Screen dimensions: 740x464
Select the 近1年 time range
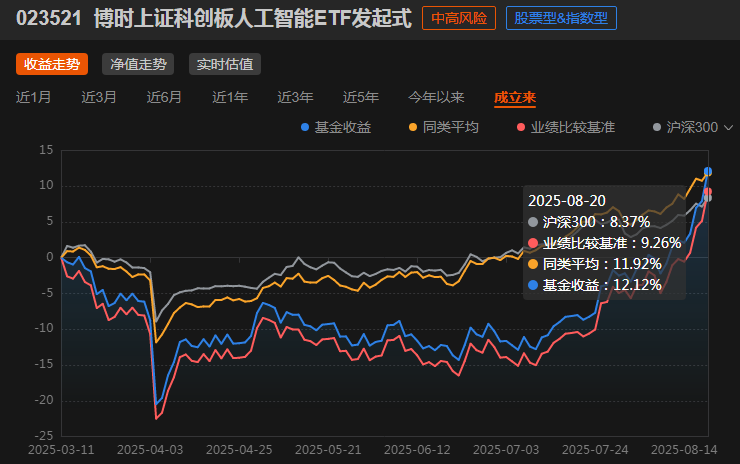[230, 97]
